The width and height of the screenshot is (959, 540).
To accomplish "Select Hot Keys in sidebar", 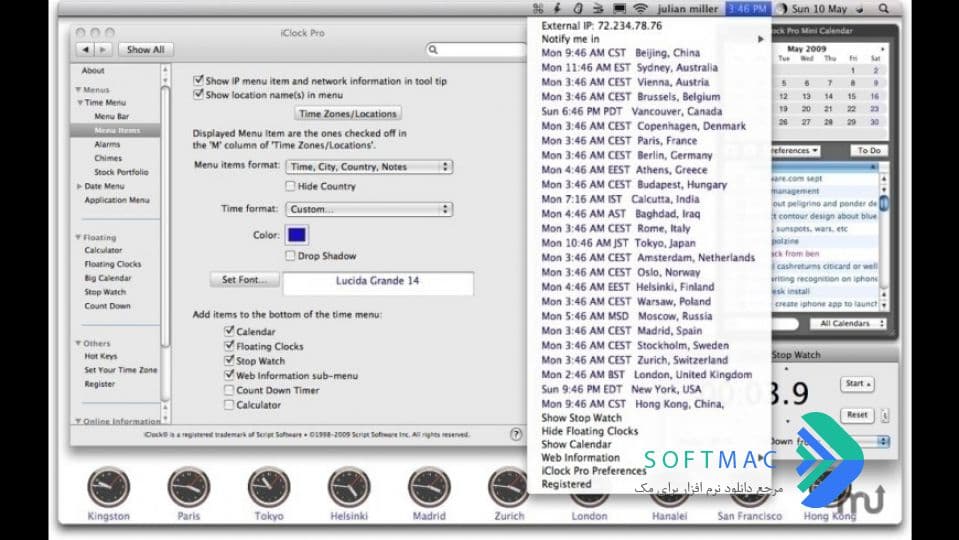I will [x=101, y=356].
